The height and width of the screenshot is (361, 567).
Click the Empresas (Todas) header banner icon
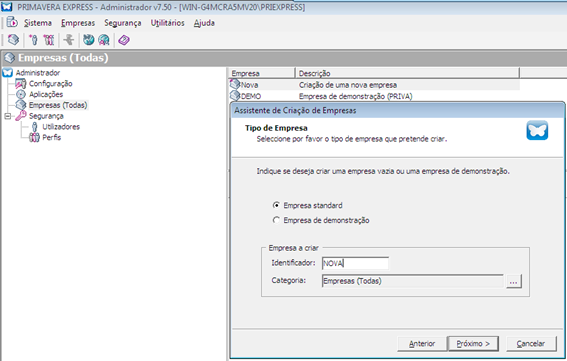click(9, 58)
